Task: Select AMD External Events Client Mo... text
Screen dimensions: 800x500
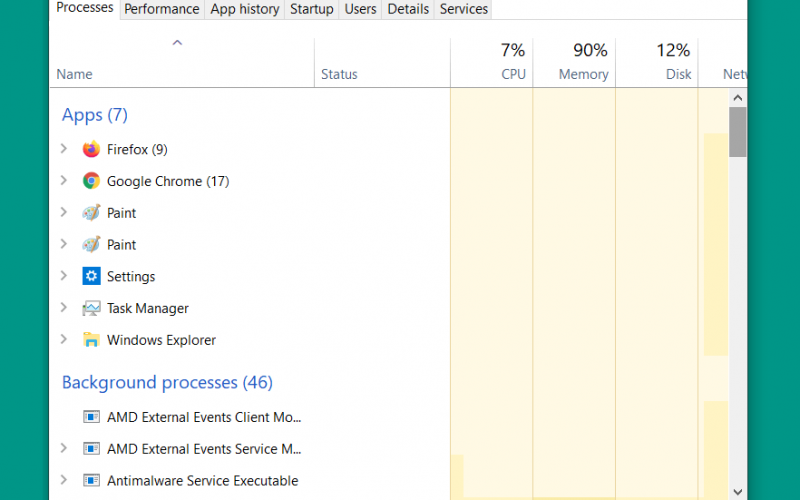Action: coord(204,417)
